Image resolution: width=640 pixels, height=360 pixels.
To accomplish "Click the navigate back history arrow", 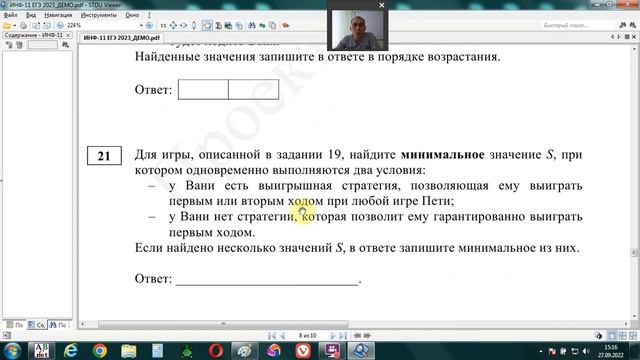I will 357,336.
